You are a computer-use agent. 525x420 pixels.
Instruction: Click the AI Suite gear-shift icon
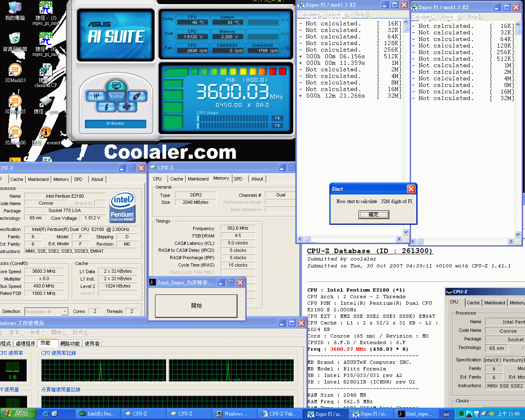click(x=96, y=96)
